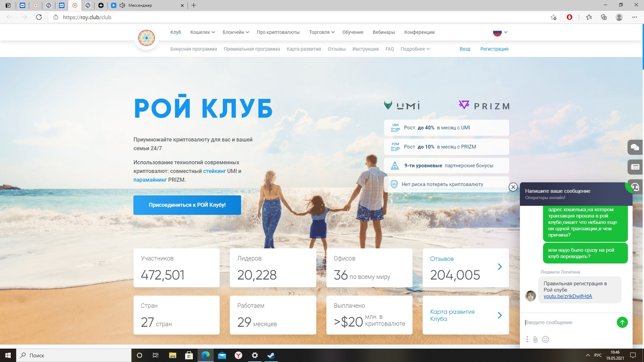Screen dimensions: 644x362
Task: Open youtu.be link in chat message
Action: [568, 297]
